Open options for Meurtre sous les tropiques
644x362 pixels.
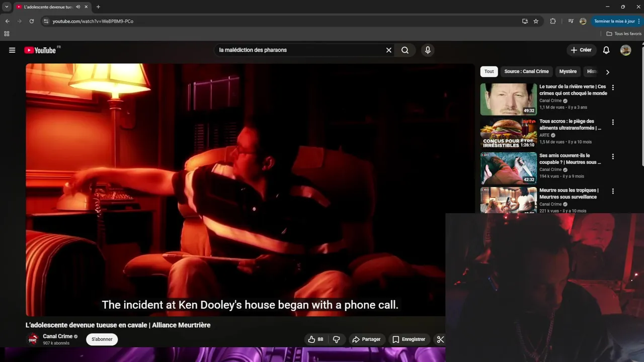click(x=613, y=191)
